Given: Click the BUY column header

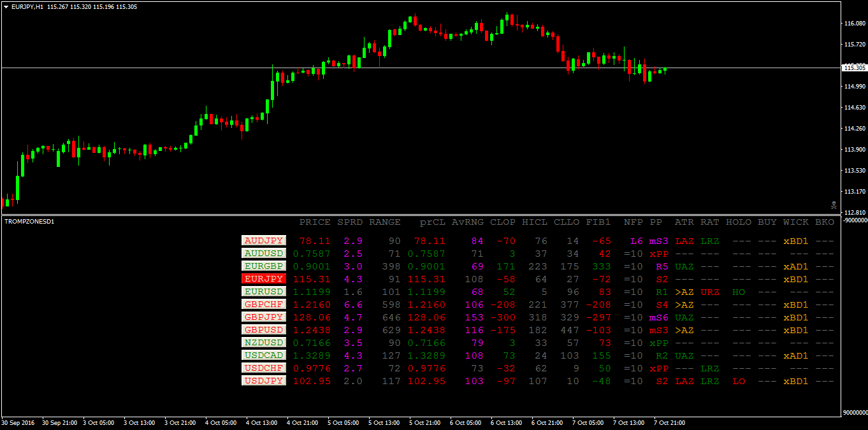Looking at the screenshot, I should coord(767,222).
